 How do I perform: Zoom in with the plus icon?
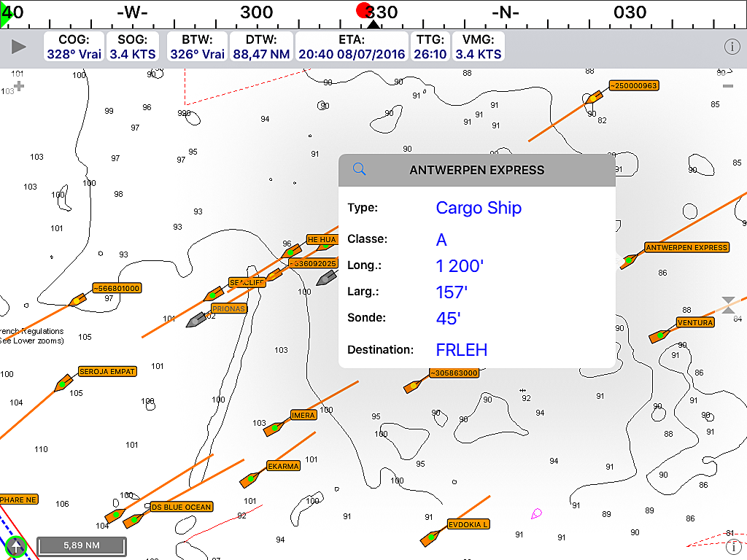pos(18,86)
